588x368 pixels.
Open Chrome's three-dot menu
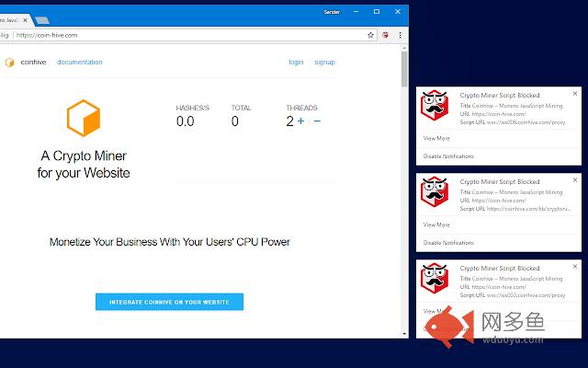pyautogui.click(x=401, y=35)
